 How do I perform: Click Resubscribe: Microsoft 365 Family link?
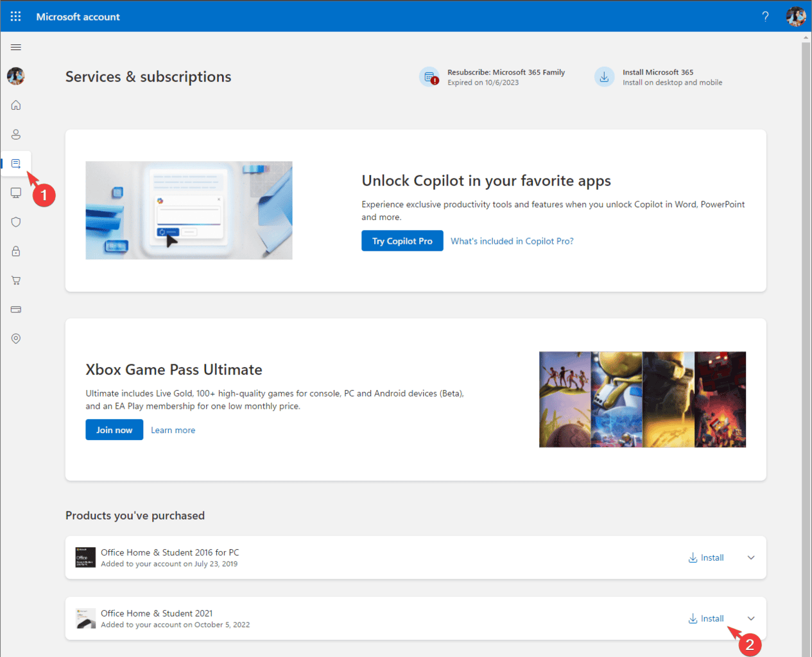click(506, 73)
